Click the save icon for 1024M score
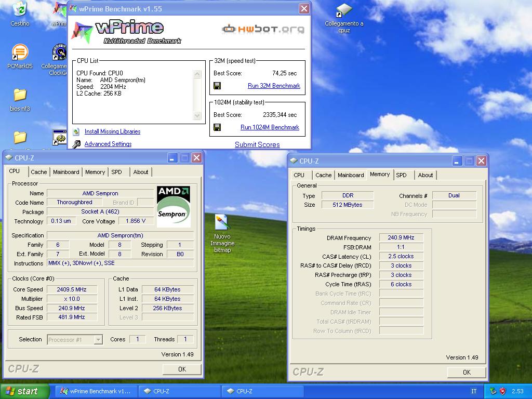 click(217, 127)
